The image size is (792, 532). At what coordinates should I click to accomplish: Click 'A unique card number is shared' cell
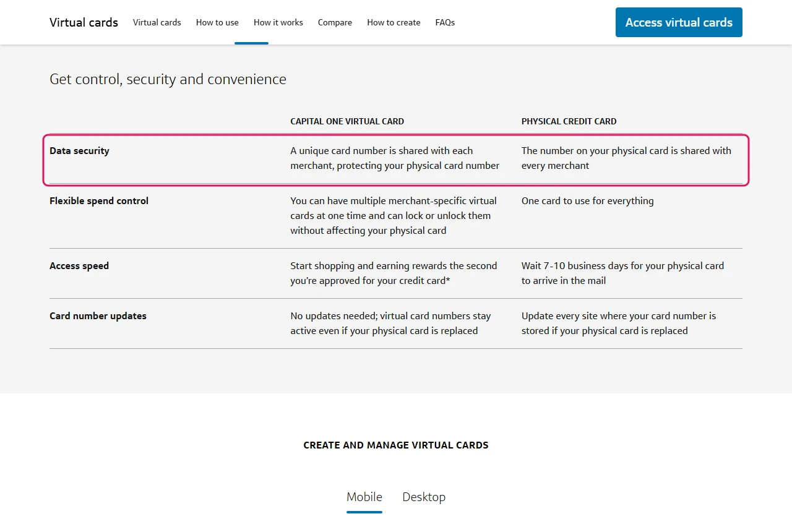[x=395, y=158]
